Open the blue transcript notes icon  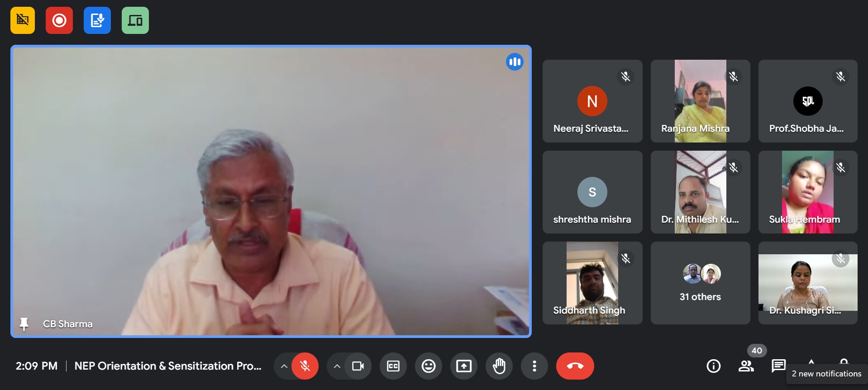[x=97, y=20]
